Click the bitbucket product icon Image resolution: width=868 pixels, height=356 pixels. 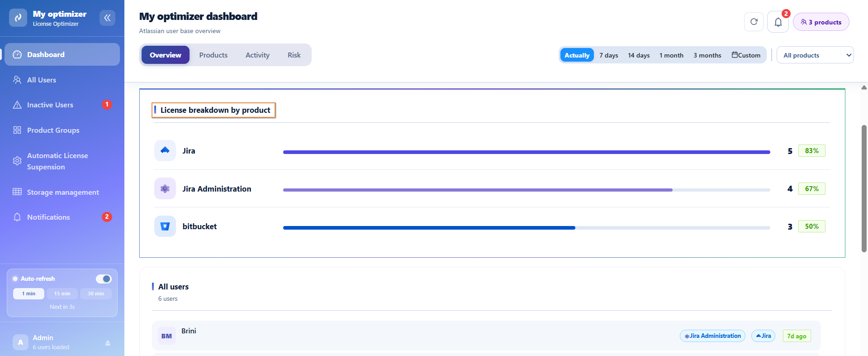tap(165, 226)
